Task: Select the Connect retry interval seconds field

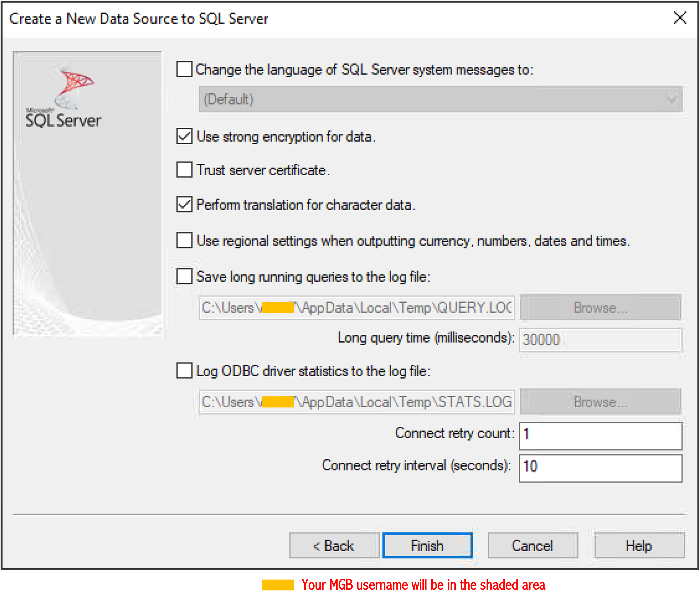Action: pyautogui.click(x=601, y=468)
